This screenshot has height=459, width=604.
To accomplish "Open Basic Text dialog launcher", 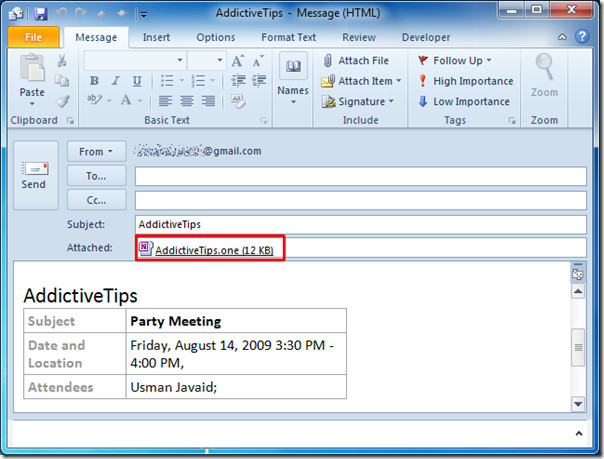I will coord(263,121).
